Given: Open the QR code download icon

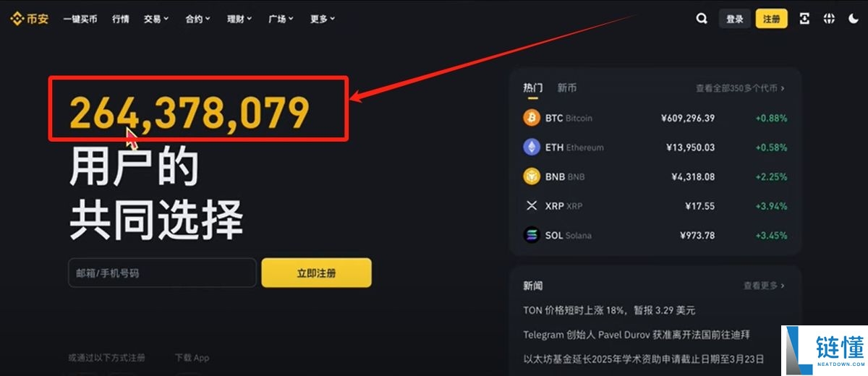Looking at the screenshot, I should click(804, 20).
